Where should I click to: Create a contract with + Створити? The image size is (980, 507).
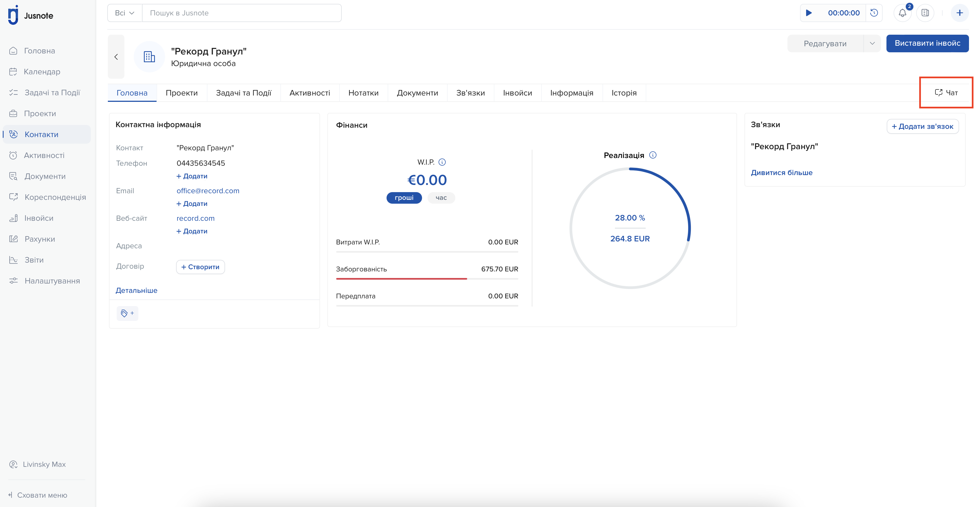(x=201, y=267)
